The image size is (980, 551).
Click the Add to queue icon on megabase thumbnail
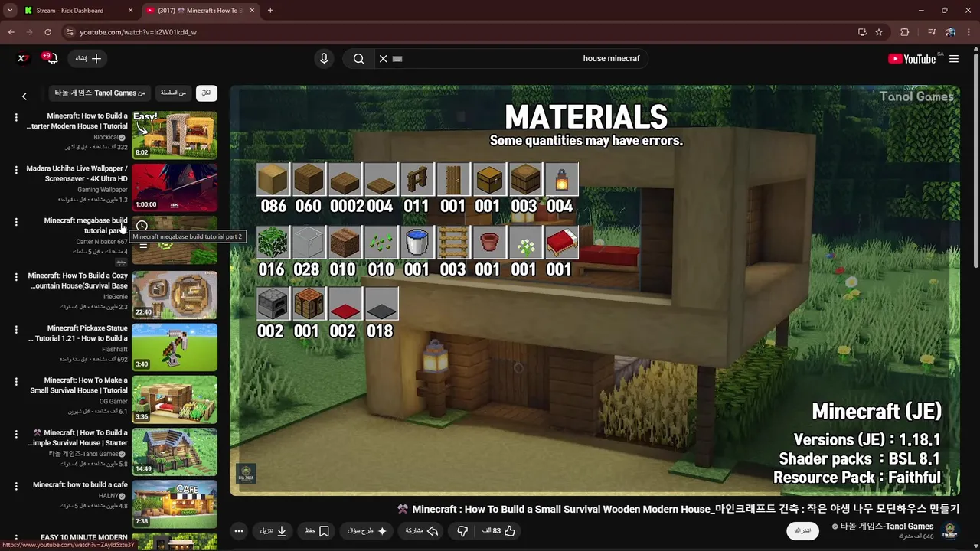142,246
